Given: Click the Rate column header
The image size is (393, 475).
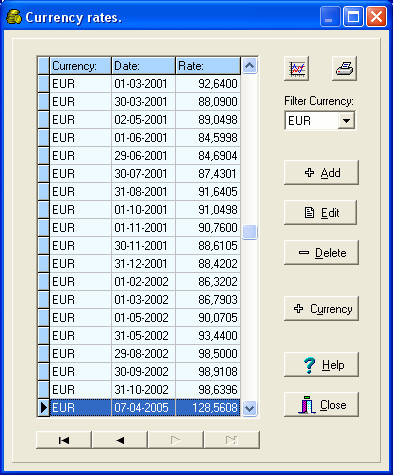Looking at the screenshot, I should pyautogui.click(x=208, y=66).
